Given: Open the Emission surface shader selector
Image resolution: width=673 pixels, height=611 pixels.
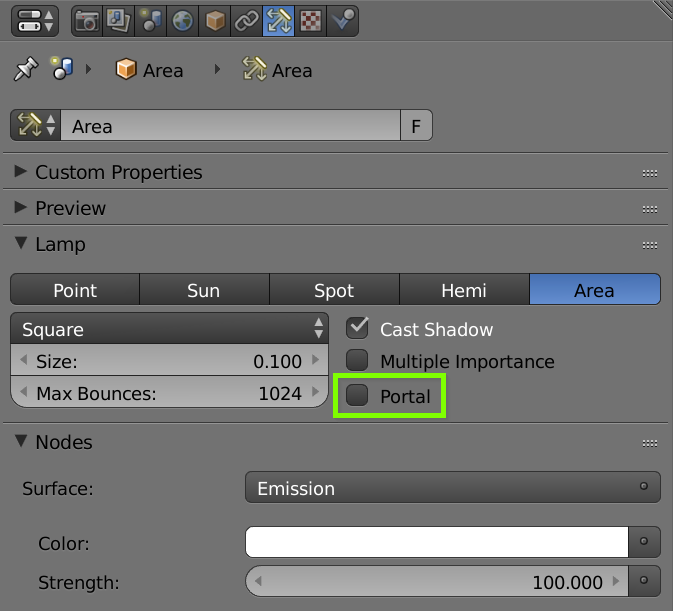Looking at the screenshot, I should (x=453, y=487).
